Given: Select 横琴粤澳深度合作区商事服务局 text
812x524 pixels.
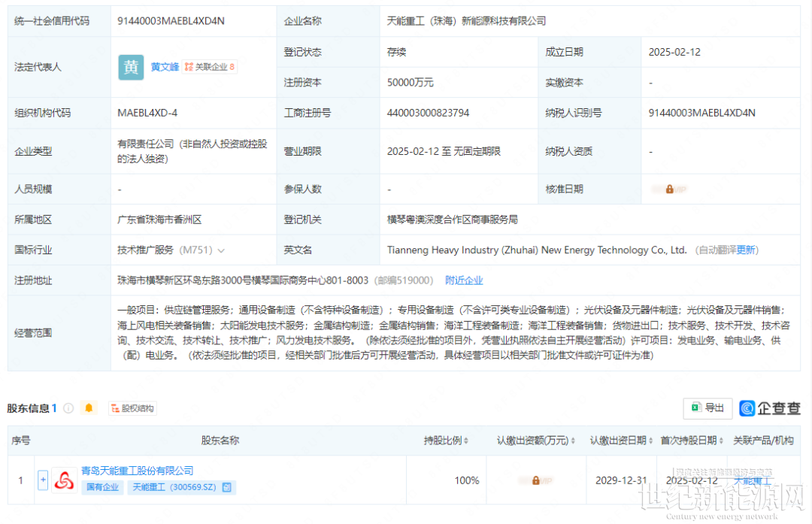Looking at the screenshot, I should pos(453,220).
